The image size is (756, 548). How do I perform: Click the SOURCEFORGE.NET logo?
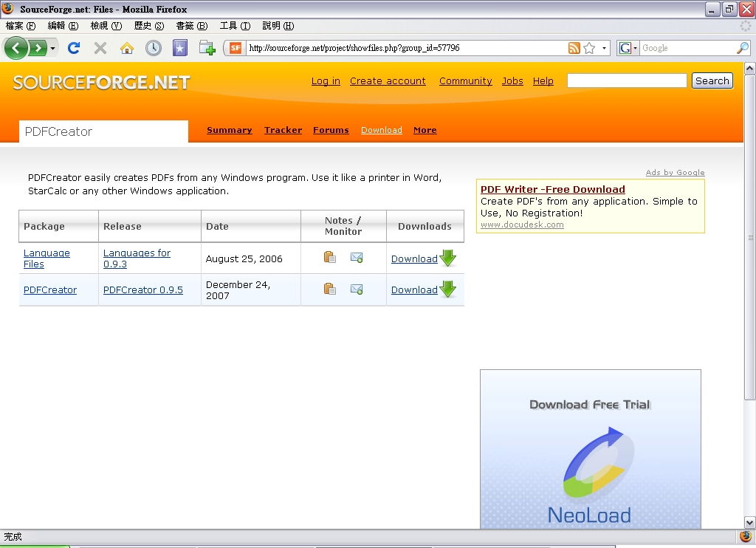tap(101, 83)
